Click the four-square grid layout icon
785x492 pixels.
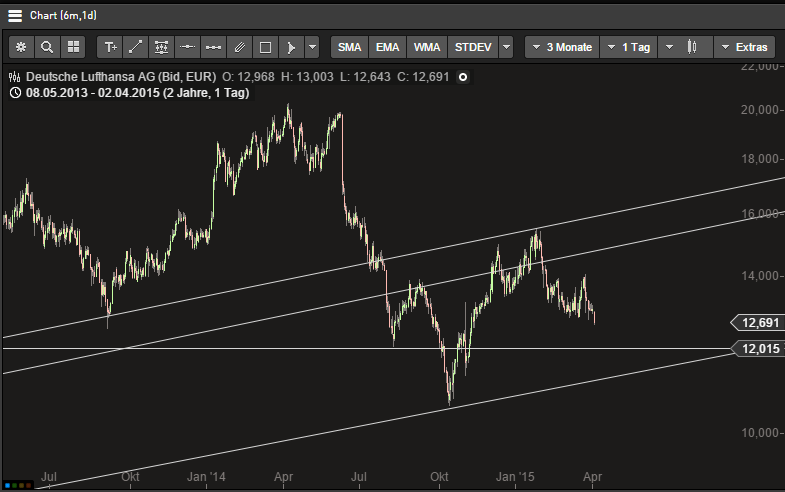point(73,47)
